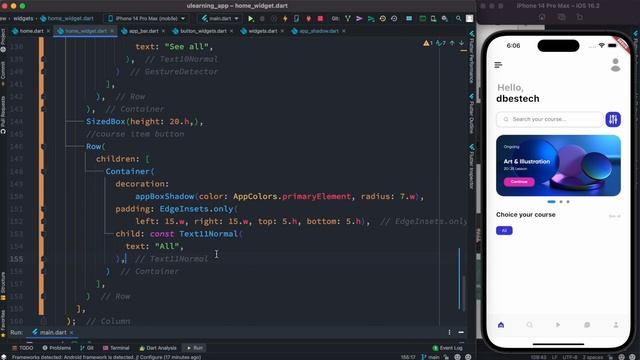Tap the play icon in bottom navigation

pyautogui.click(x=558, y=325)
